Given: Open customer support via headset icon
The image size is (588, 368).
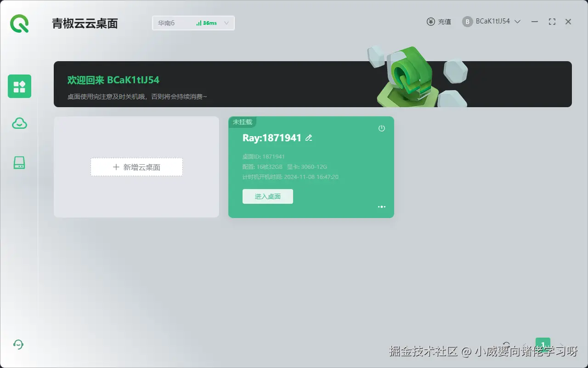Looking at the screenshot, I should point(18,344).
